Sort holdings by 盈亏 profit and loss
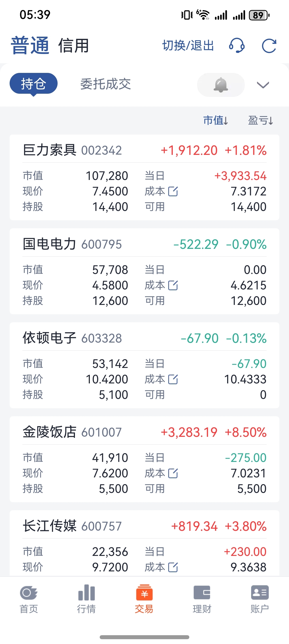Image resolution: width=289 pixels, height=644 pixels. 260,120
